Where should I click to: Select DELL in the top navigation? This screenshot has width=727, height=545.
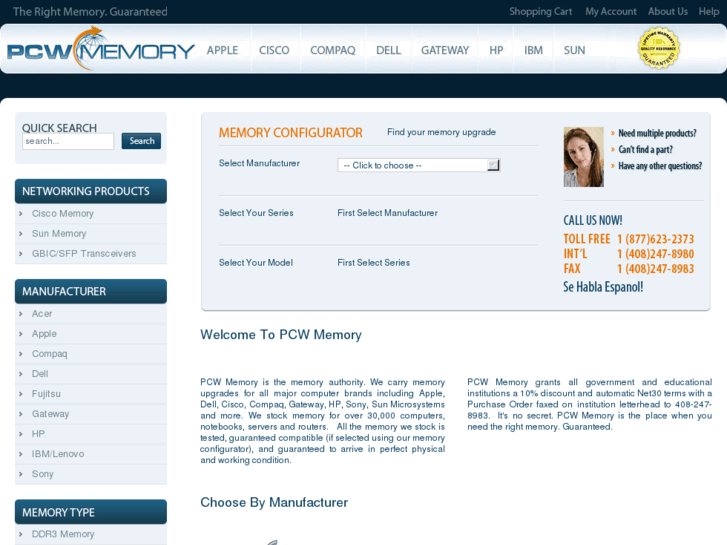pyautogui.click(x=389, y=50)
